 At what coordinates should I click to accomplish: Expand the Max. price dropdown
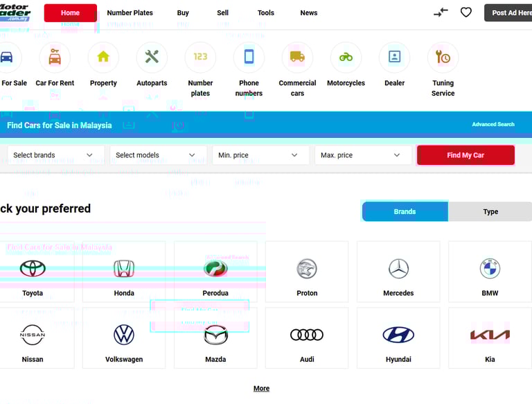364,155
